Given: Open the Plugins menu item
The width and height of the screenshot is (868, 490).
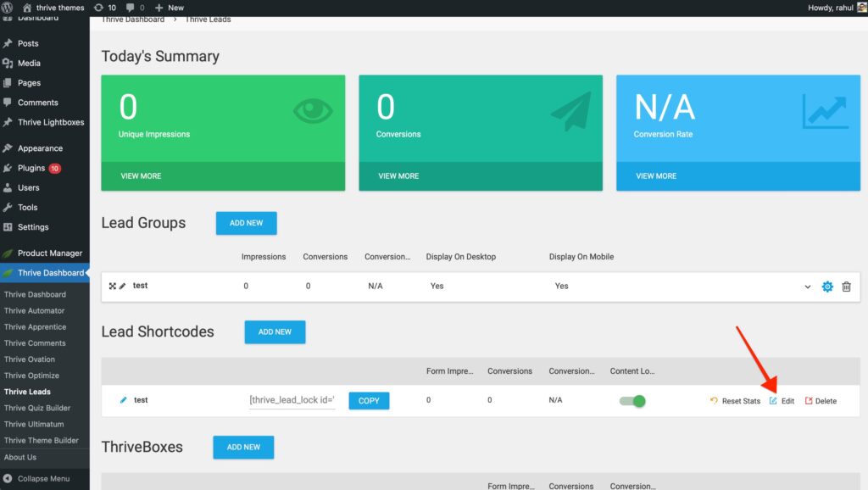Looking at the screenshot, I should [x=32, y=168].
